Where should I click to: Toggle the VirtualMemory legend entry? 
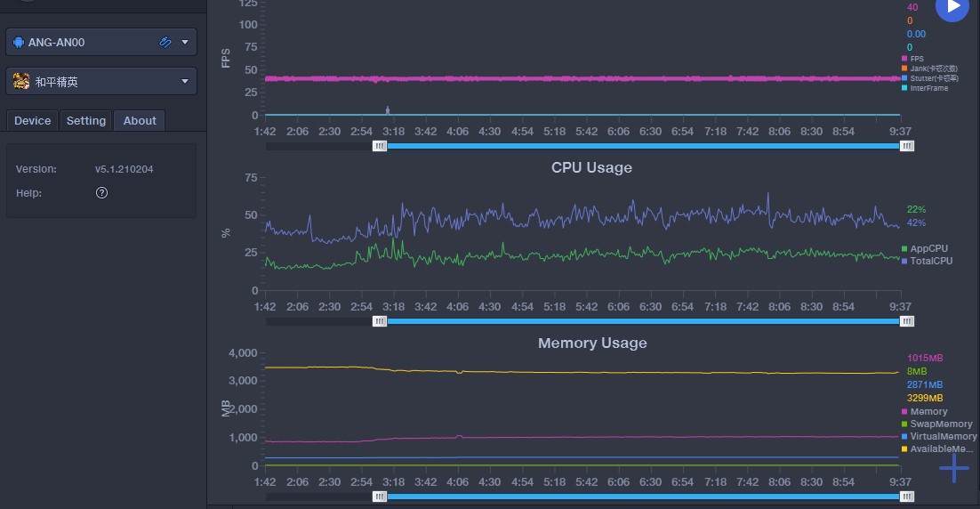pyautogui.click(x=943, y=437)
